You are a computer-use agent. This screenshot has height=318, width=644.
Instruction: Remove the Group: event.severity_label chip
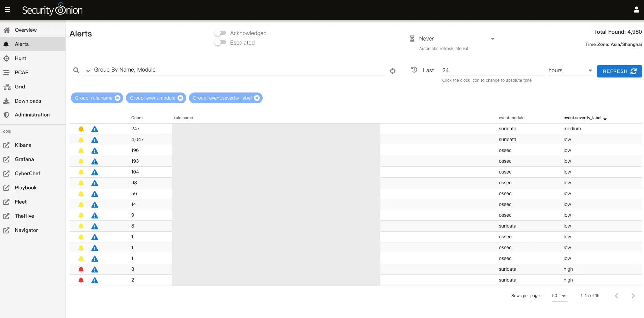coord(257,98)
